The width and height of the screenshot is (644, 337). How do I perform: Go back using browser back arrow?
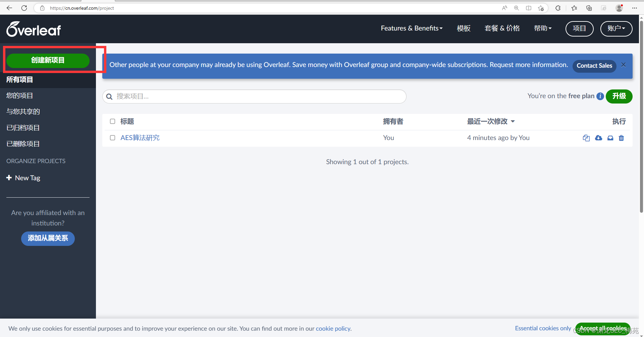click(x=9, y=8)
